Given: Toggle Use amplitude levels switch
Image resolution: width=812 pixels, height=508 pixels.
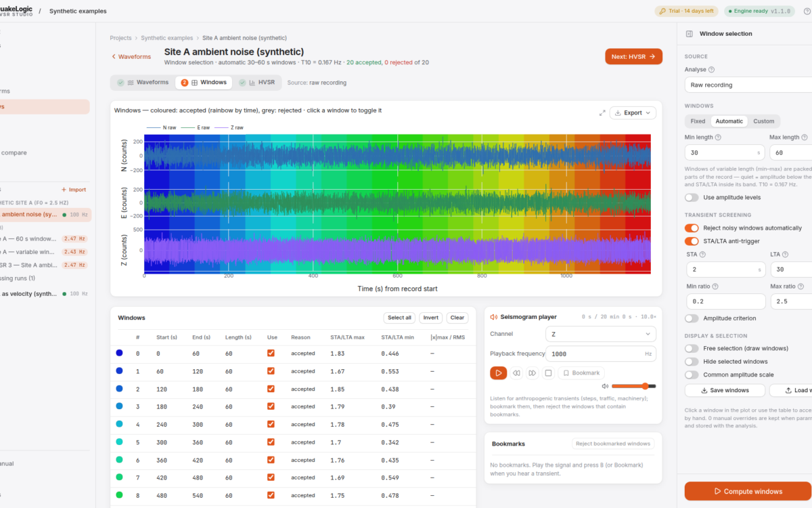Looking at the screenshot, I should click(692, 198).
